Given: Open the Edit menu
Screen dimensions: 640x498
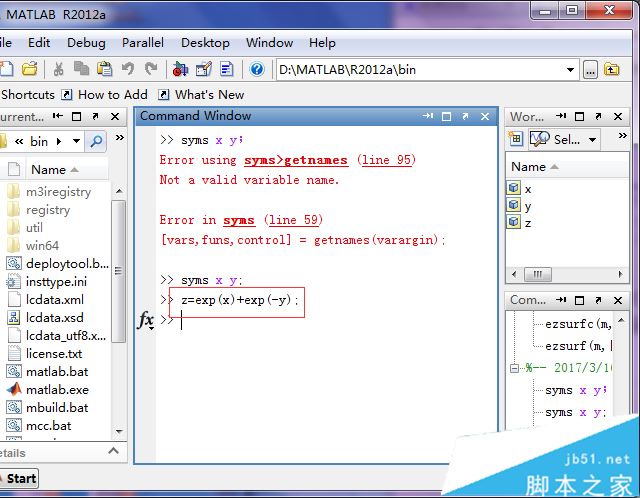Looking at the screenshot, I should pos(39,43).
